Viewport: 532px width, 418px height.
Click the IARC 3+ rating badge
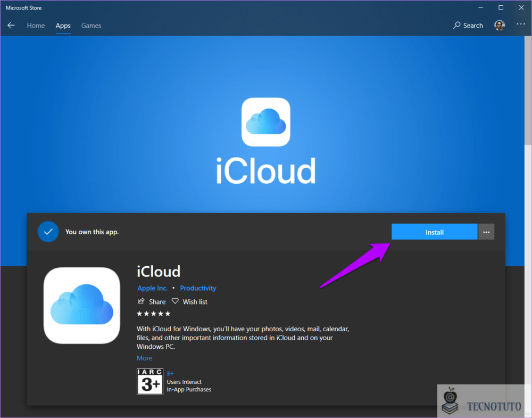(150, 382)
